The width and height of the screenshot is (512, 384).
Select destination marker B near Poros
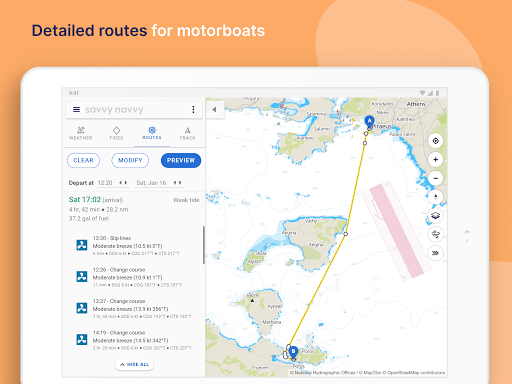(x=293, y=352)
